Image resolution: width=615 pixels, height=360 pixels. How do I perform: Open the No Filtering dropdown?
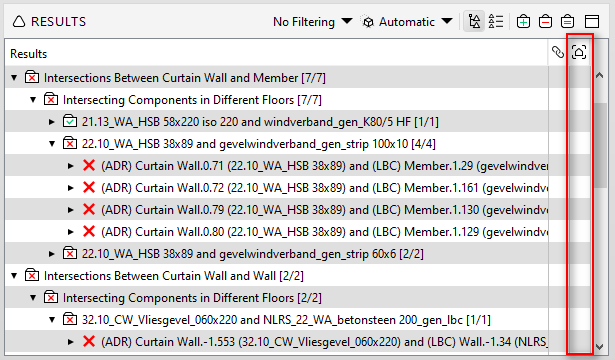[x=313, y=22]
